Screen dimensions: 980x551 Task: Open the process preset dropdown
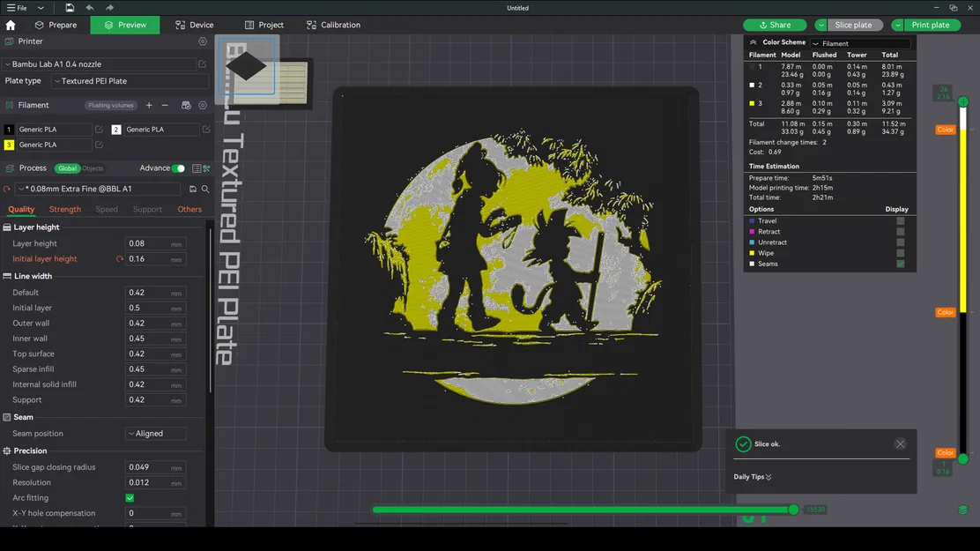click(98, 189)
